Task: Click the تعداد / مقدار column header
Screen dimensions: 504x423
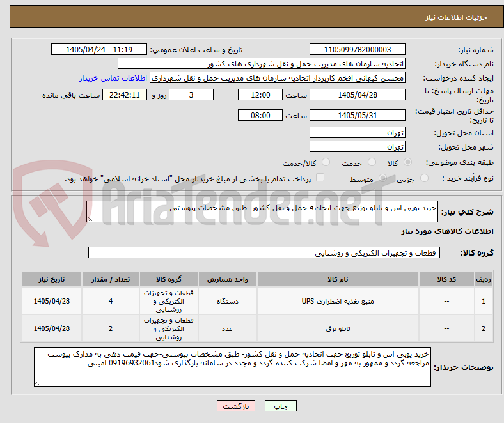Action: click(111, 279)
